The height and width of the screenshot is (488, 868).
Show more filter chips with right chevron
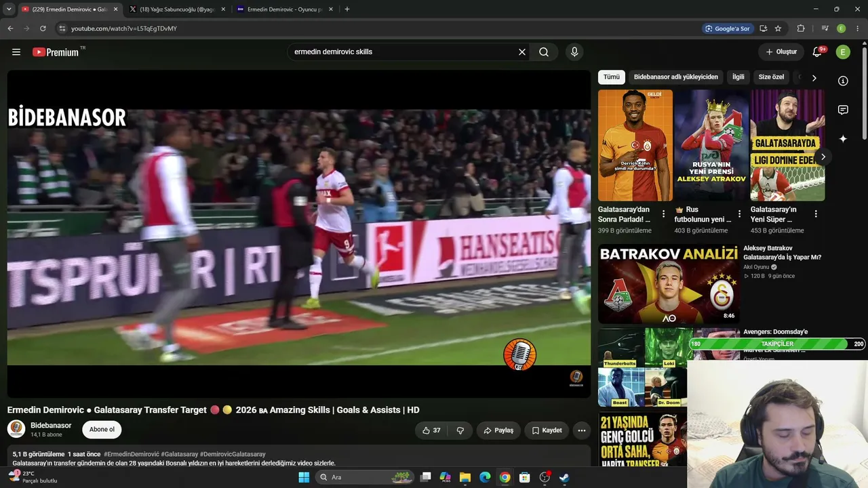(x=814, y=78)
